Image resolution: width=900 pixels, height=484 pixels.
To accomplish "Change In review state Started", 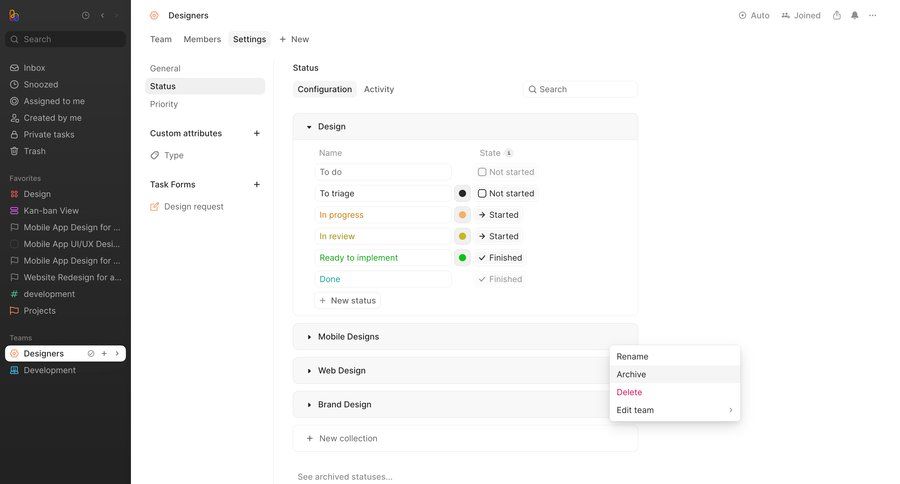I will (498, 237).
